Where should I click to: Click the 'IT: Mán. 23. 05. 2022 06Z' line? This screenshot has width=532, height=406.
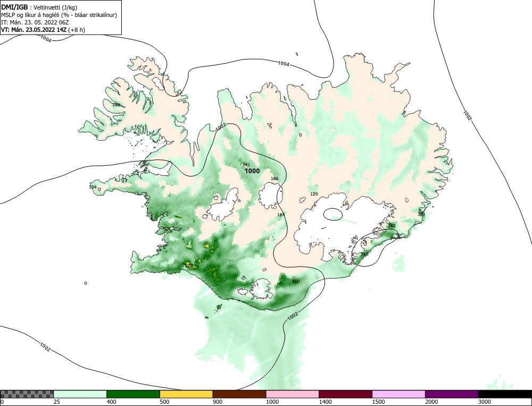[35, 22]
